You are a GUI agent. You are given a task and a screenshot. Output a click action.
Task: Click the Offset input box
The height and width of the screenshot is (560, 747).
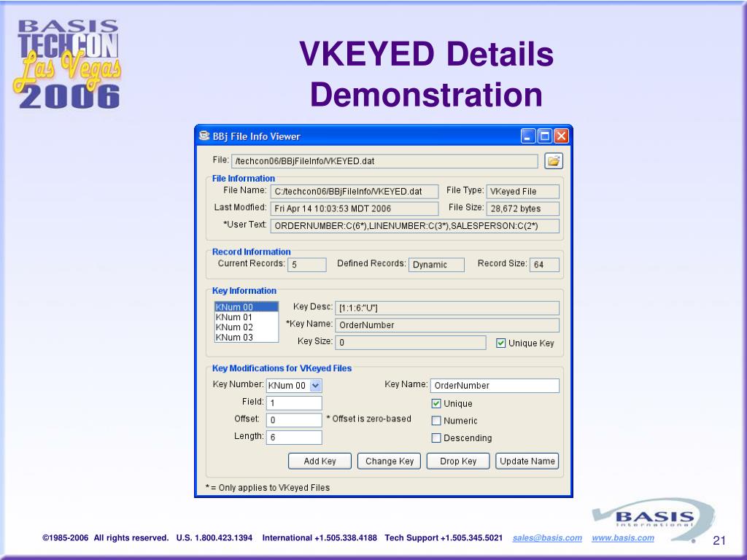(294, 420)
